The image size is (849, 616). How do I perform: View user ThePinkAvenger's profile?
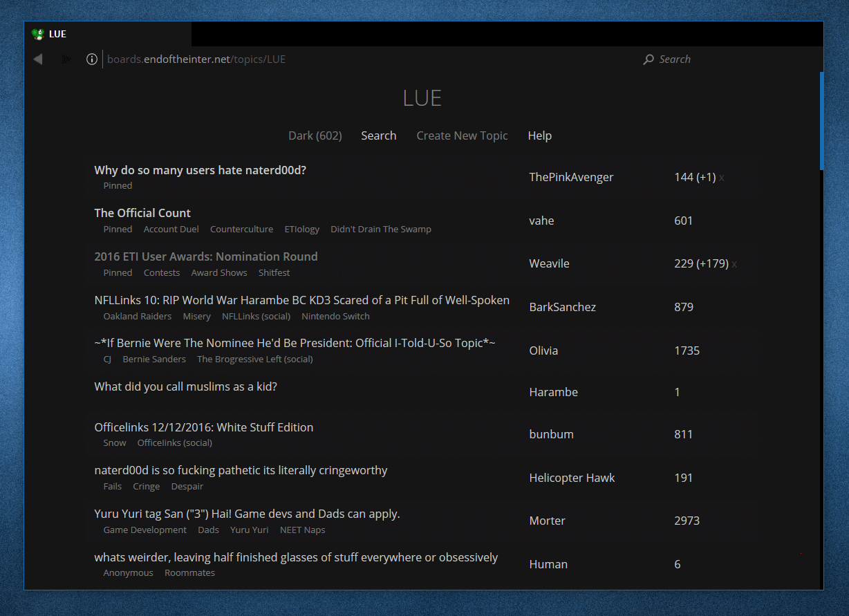click(x=571, y=178)
